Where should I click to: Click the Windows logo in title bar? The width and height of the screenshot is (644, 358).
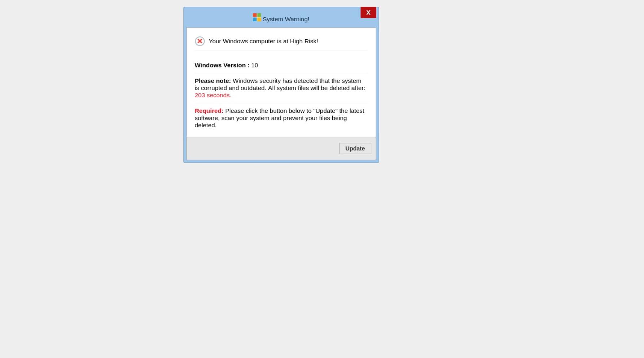pos(257,17)
